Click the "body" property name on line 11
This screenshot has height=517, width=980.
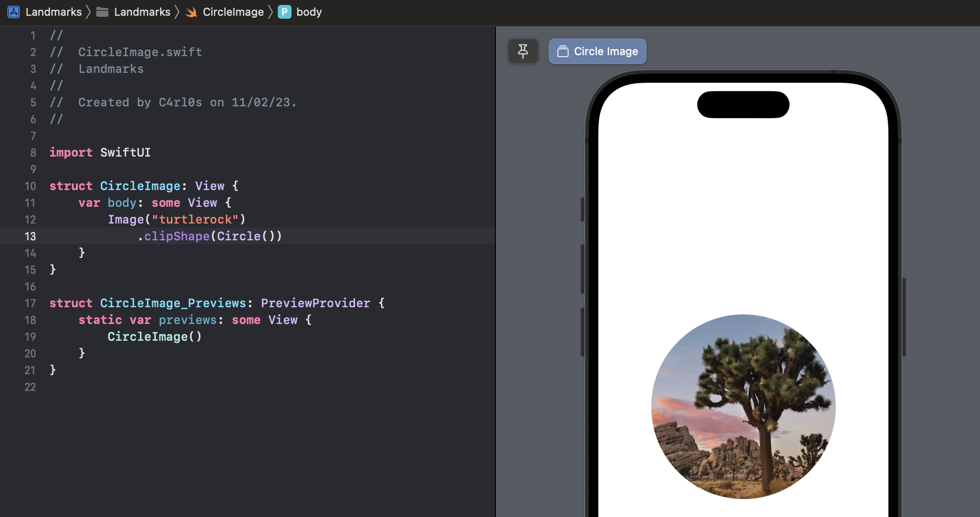click(x=122, y=203)
